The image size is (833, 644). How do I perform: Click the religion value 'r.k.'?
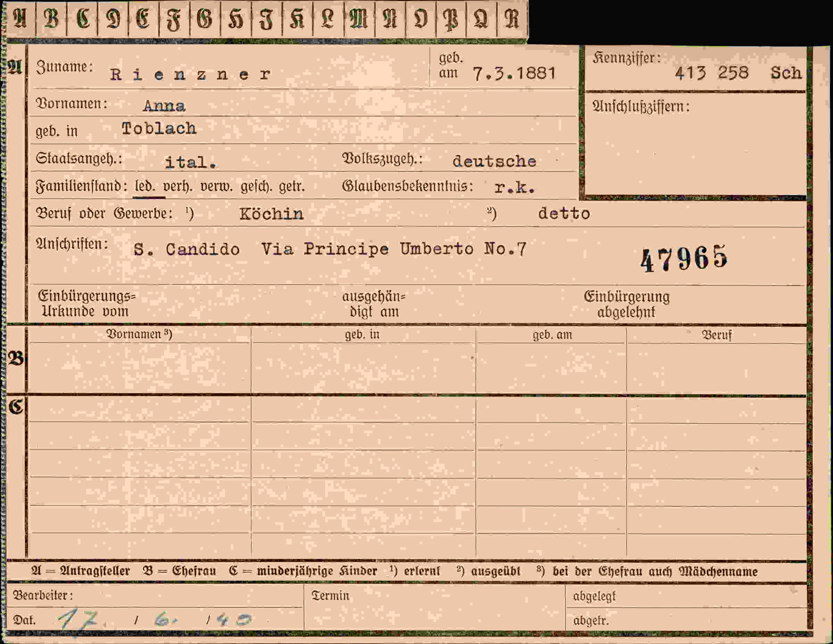[x=515, y=187]
